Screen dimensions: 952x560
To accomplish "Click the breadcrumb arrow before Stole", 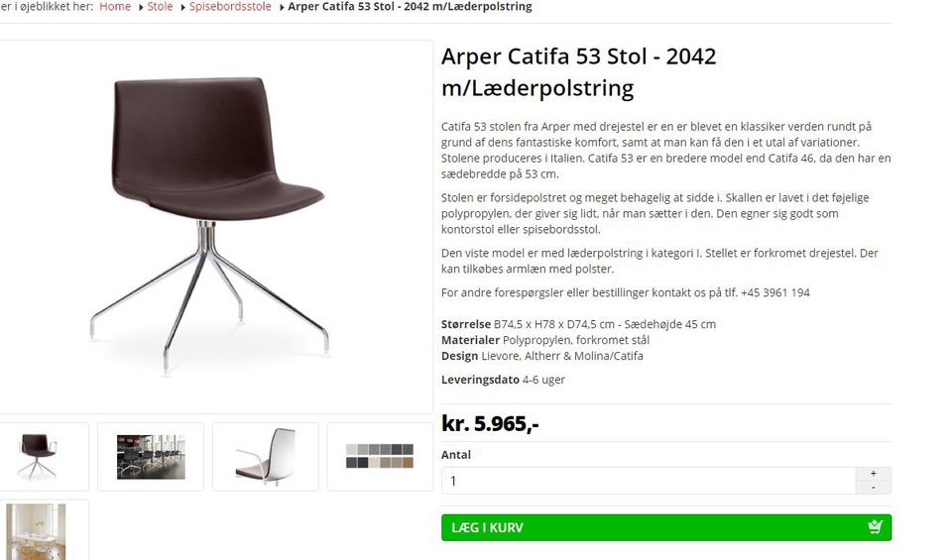I will click(141, 7).
